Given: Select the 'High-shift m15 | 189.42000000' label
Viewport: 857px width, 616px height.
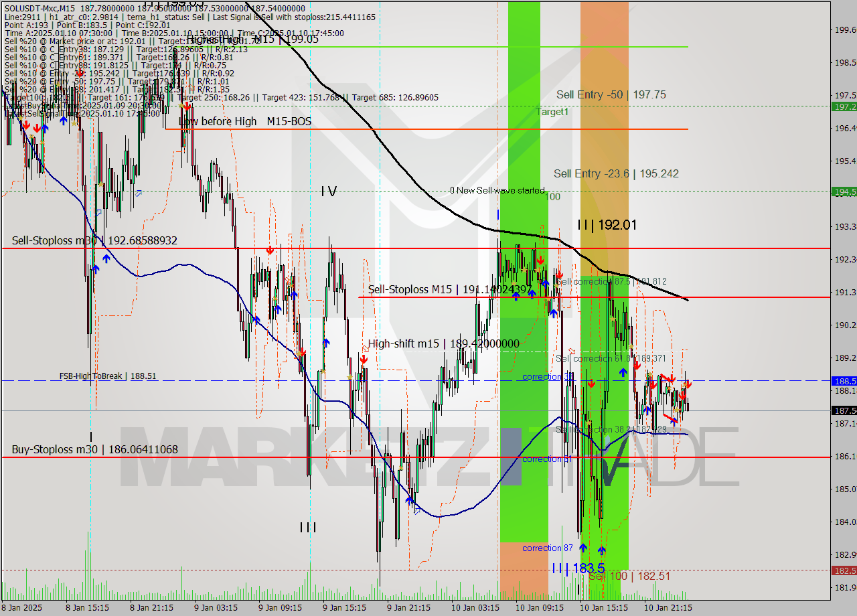Looking at the screenshot, I should [443, 343].
